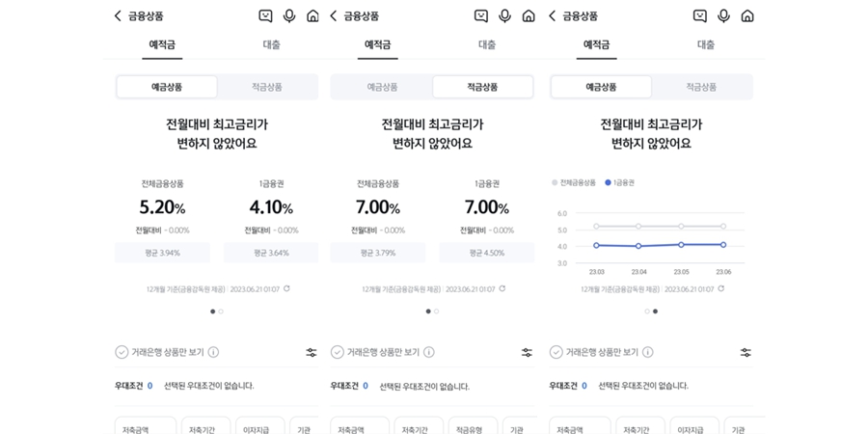Viewport: 868px width, 434px height.
Task: Open the filter sliders icon on the left screen
Action: pos(312,353)
